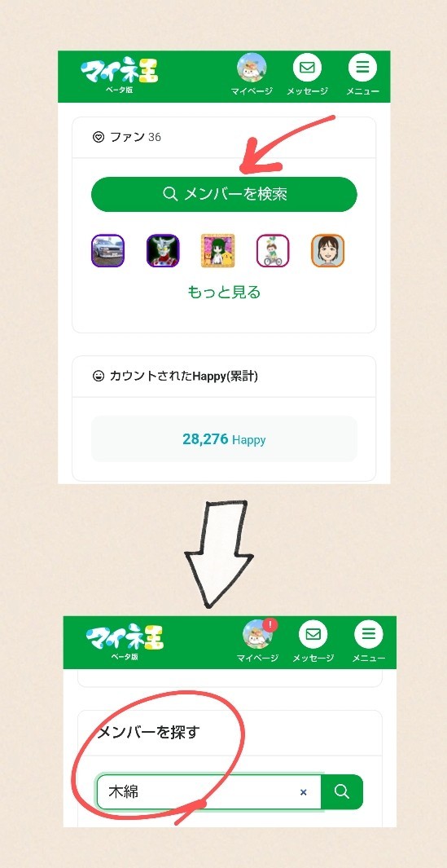447x868 pixels.
Task: Open the bicycle rider fan avatar
Action: pos(273,251)
